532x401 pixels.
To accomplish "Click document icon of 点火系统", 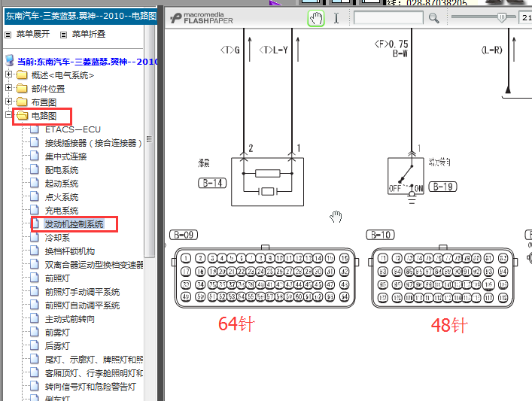I will pyautogui.click(x=35, y=196).
